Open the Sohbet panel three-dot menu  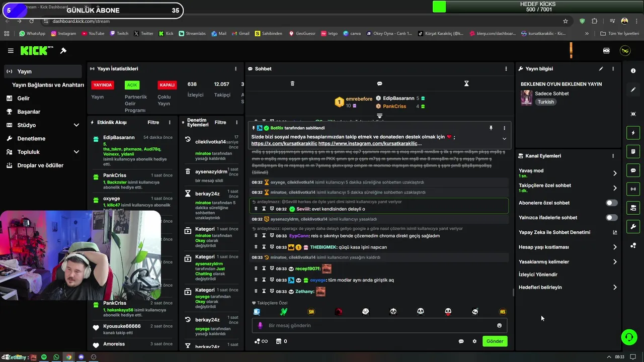506,69
